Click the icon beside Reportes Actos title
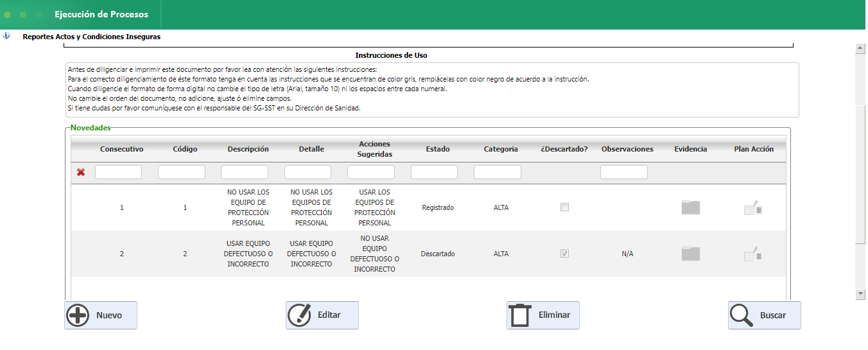 (x=6, y=37)
